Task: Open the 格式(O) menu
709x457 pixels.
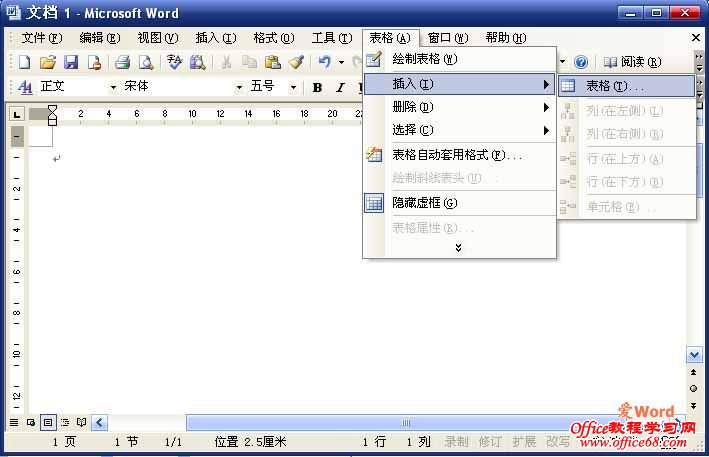Action: tap(274, 38)
